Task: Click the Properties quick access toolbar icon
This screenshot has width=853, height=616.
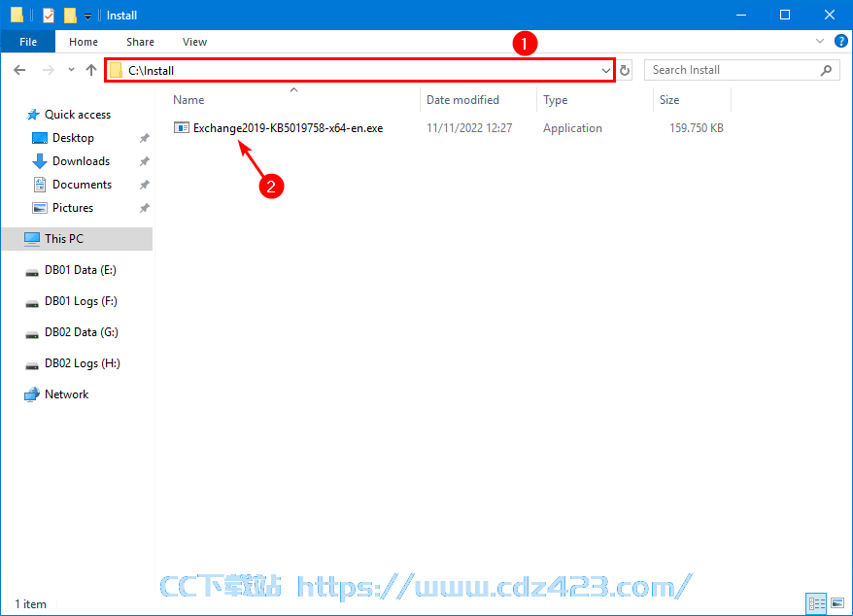Action: click(x=49, y=16)
